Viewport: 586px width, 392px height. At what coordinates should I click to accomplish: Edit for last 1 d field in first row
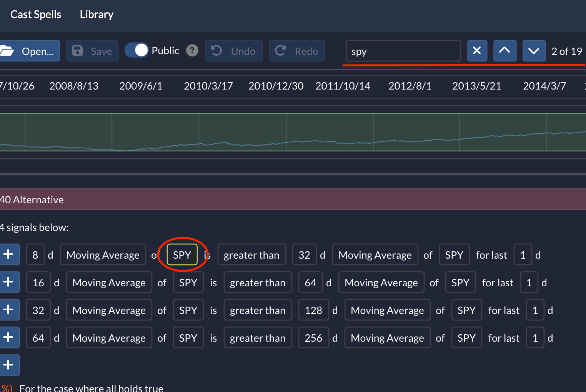(x=523, y=254)
